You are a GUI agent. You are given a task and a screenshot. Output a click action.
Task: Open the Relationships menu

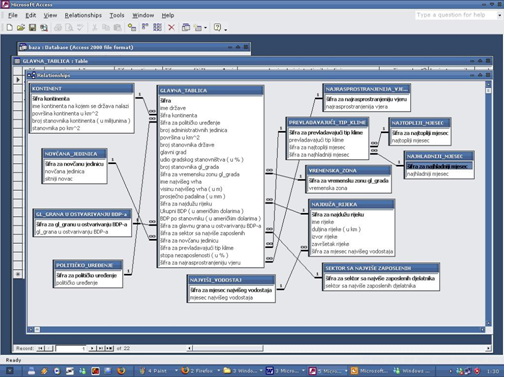pos(83,15)
